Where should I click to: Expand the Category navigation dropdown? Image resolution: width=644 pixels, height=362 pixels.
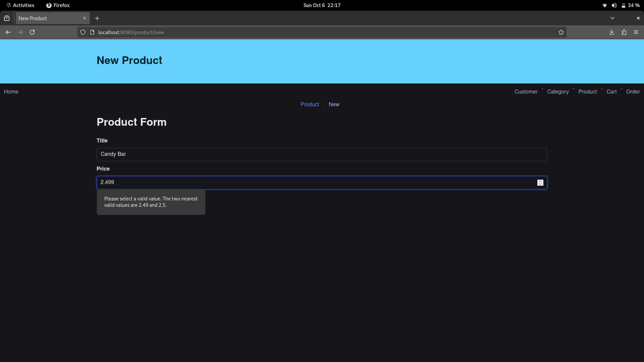[558, 92]
